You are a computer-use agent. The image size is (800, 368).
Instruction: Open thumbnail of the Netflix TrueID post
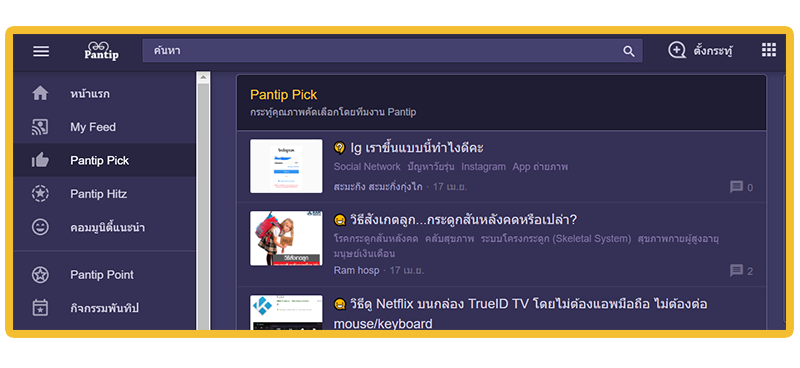(286, 312)
